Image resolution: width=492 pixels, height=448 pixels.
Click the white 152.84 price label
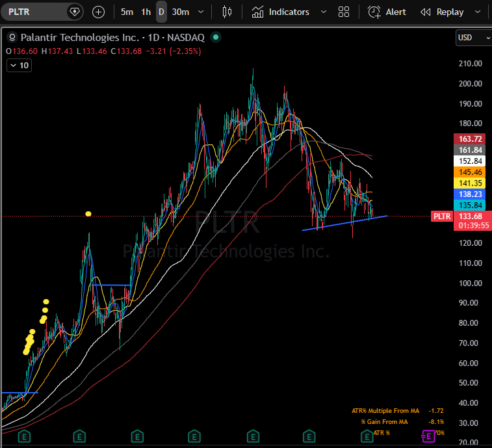470,161
